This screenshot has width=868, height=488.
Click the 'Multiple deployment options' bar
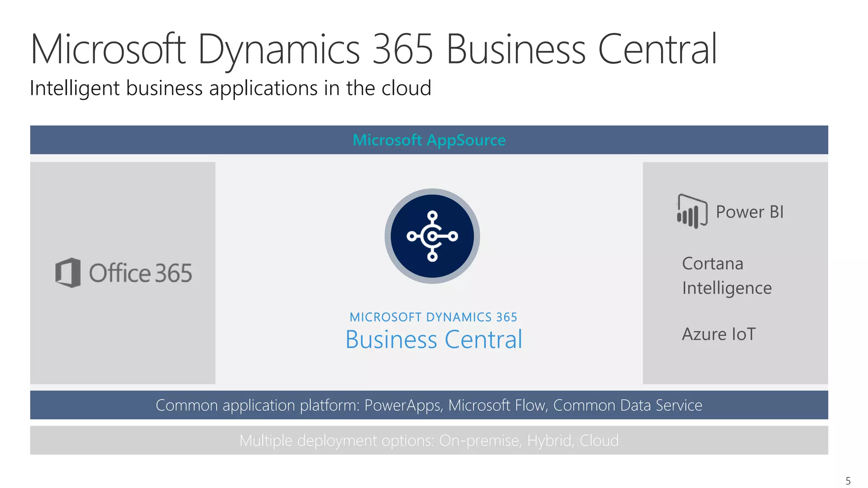pyautogui.click(x=429, y=441)
